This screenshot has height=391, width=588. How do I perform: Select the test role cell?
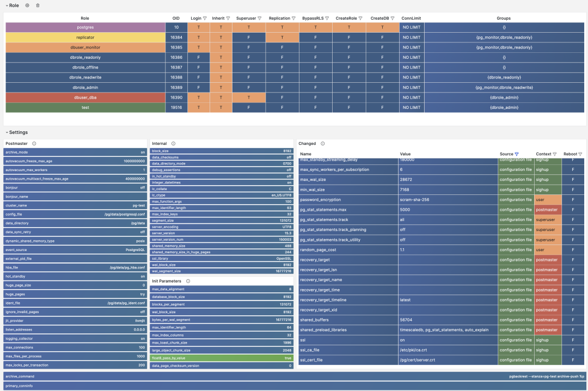(85, 107)
